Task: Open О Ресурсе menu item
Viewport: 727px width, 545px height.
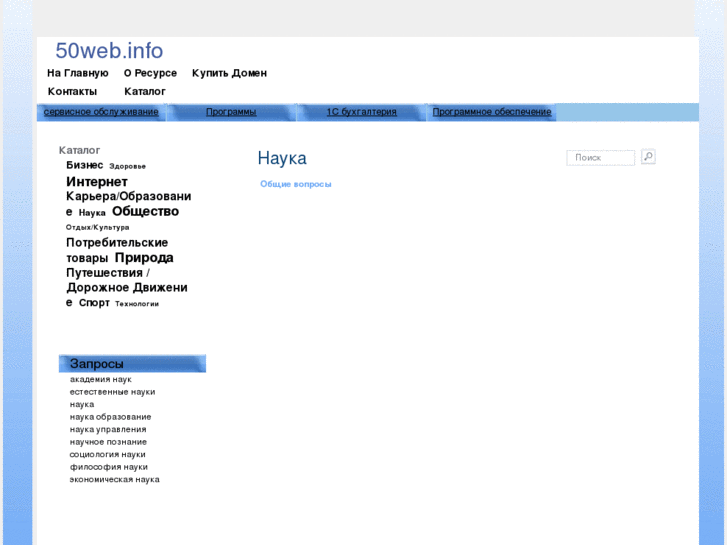Action: (x=150, y=73)
